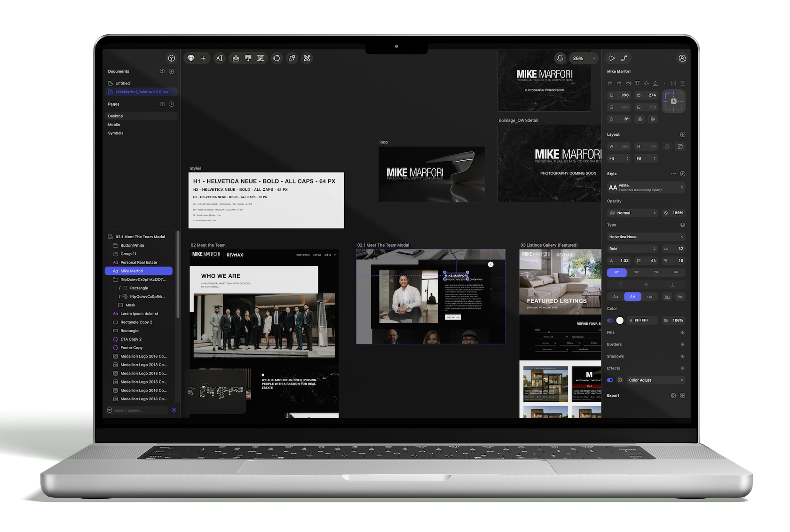Click the white text color swatch

(x=620, y=321)
